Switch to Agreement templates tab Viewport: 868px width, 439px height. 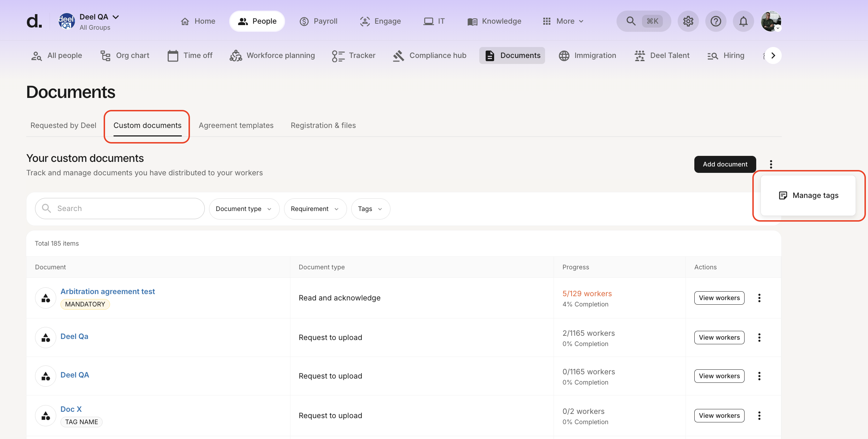[x=236, y=125]
